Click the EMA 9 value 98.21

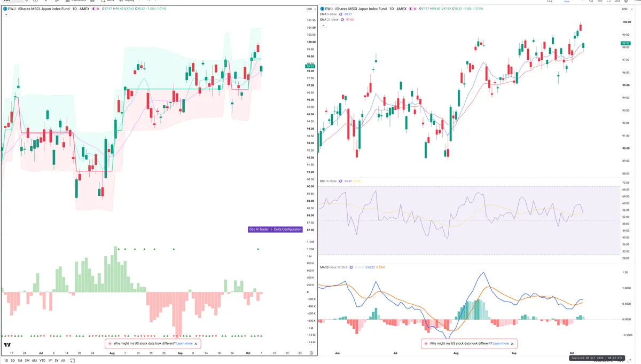coord(348,14)
